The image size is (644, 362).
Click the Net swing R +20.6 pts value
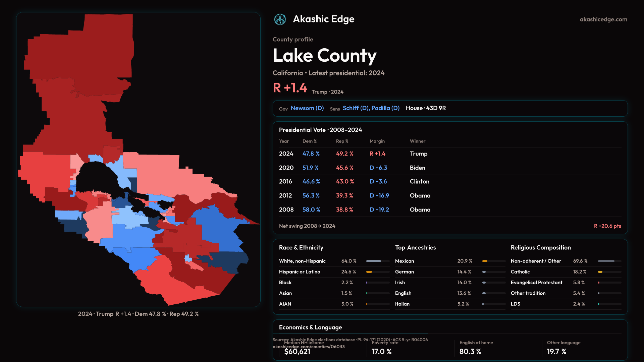[607, 226]
